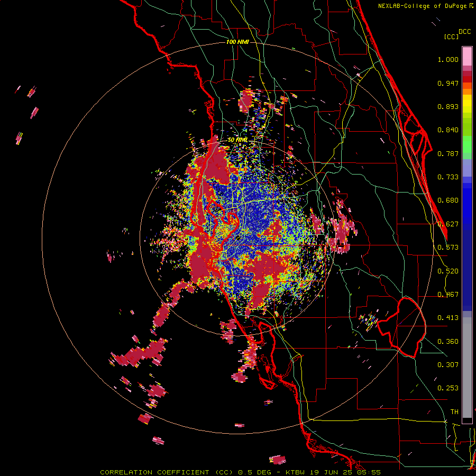Click the pink top swatch of color bar

point(467,56)
